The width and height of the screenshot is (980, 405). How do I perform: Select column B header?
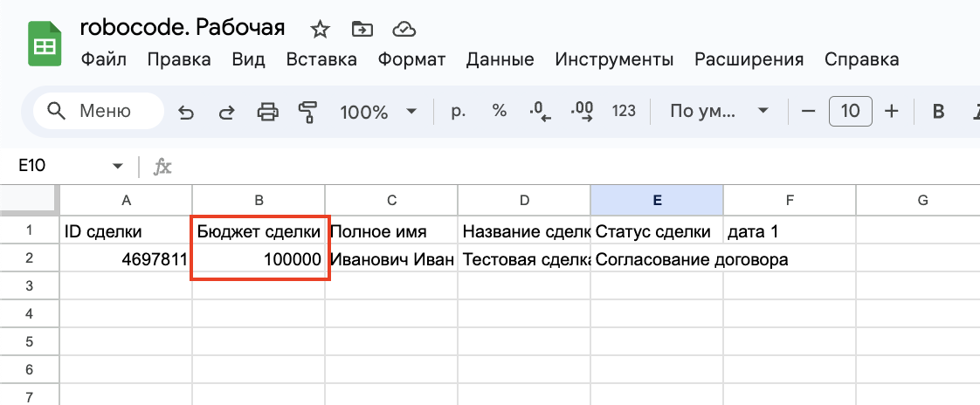click(x=259, y=200)
